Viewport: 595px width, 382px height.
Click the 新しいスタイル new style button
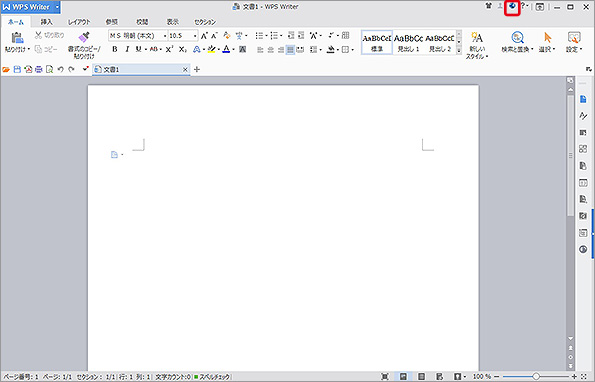click(x=477, y=45)
